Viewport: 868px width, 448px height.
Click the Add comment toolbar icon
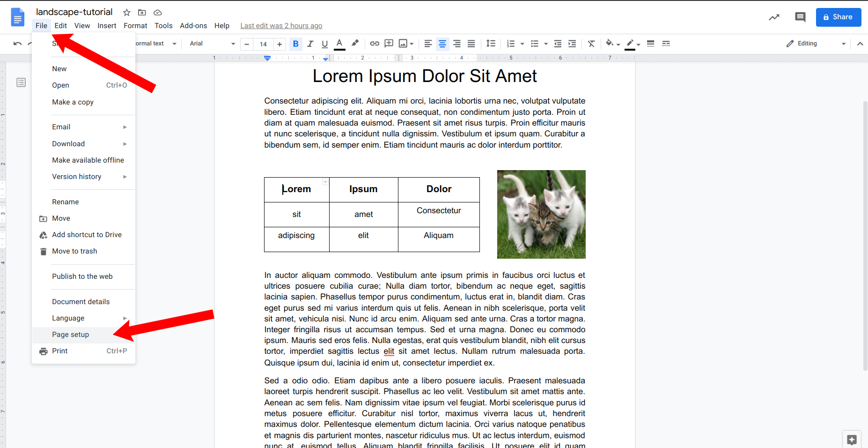(389, 44)
